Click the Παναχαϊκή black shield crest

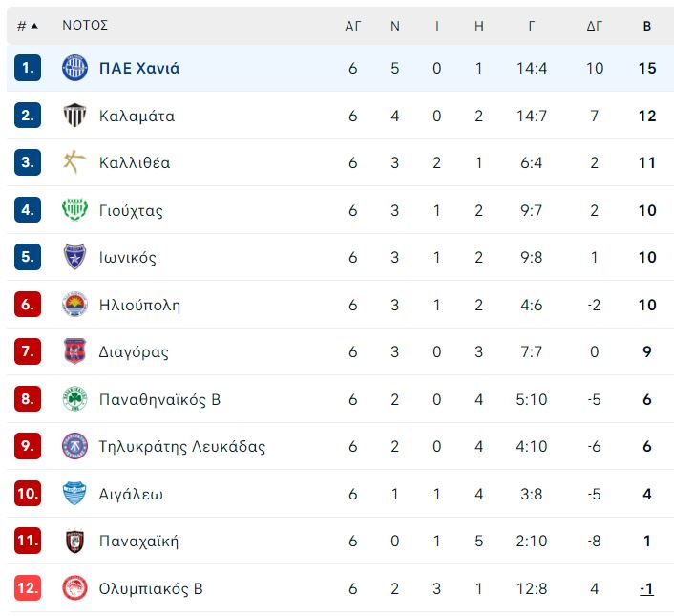click(x=74, y=541)
